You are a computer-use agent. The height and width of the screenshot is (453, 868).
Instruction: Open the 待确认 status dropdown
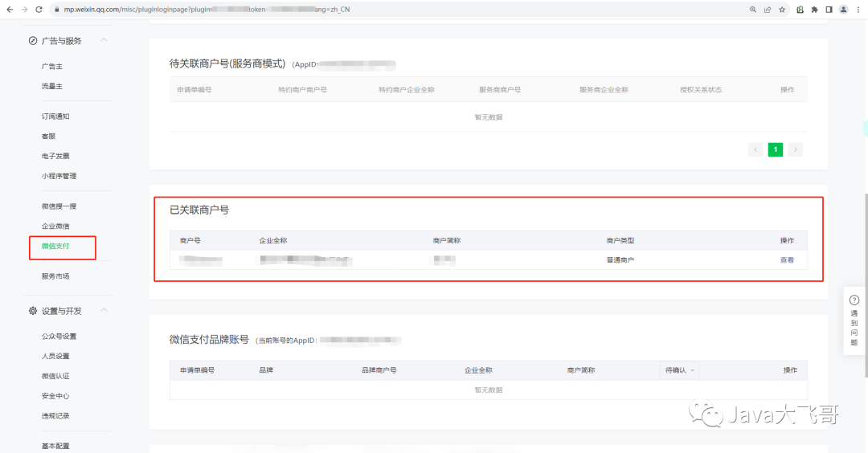tap(680, 370)
